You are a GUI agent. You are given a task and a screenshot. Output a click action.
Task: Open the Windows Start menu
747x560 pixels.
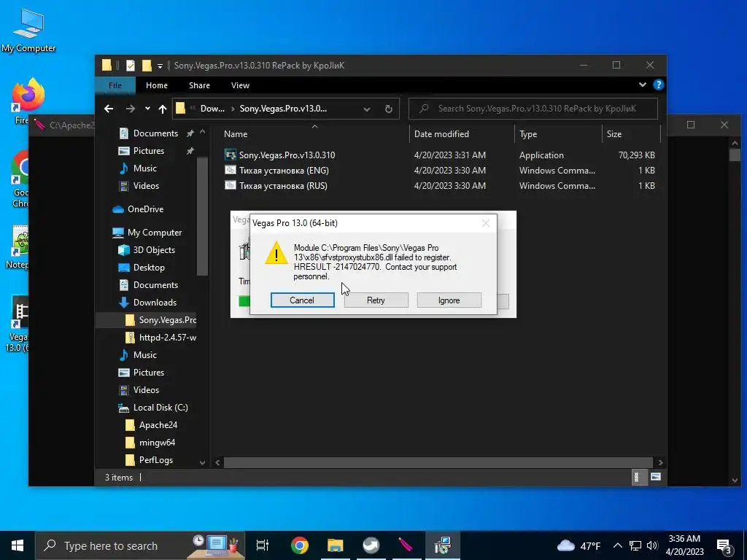[x=18, y=545]
